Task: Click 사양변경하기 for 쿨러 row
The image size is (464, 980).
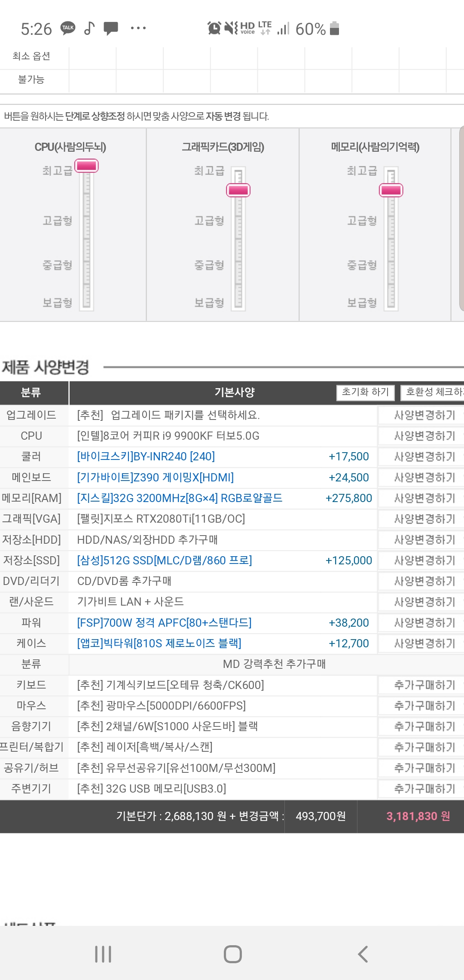Action: point(421,456)
